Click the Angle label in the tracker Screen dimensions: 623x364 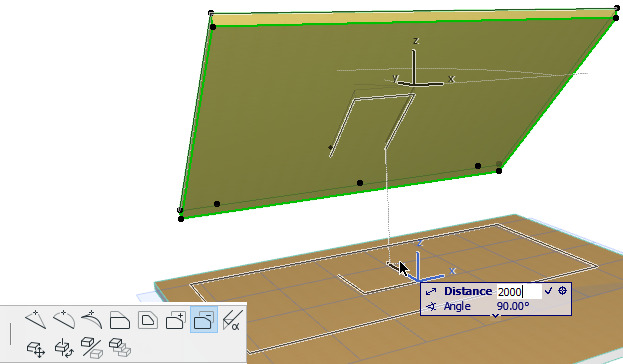pos(457,306)
